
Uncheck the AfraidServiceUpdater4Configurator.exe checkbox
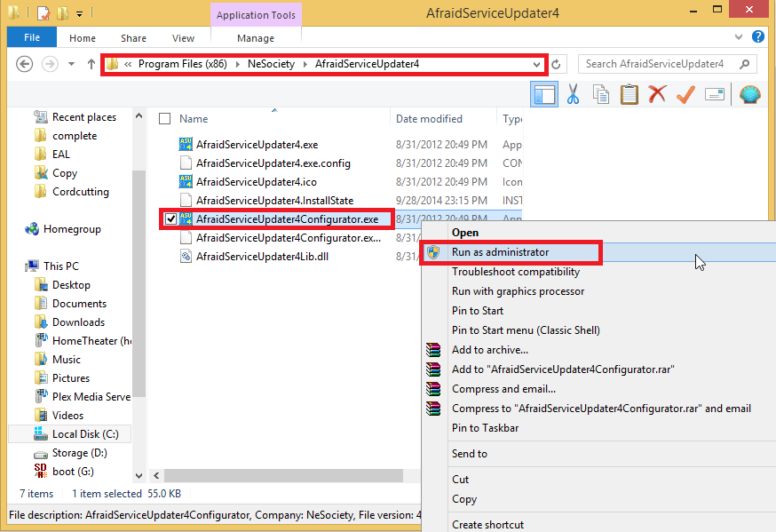point(170,218)
